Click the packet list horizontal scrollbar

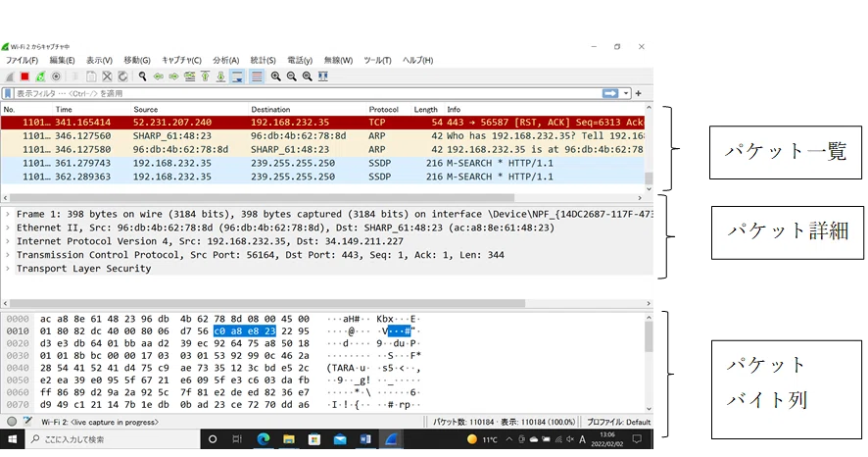pos(262,198)
